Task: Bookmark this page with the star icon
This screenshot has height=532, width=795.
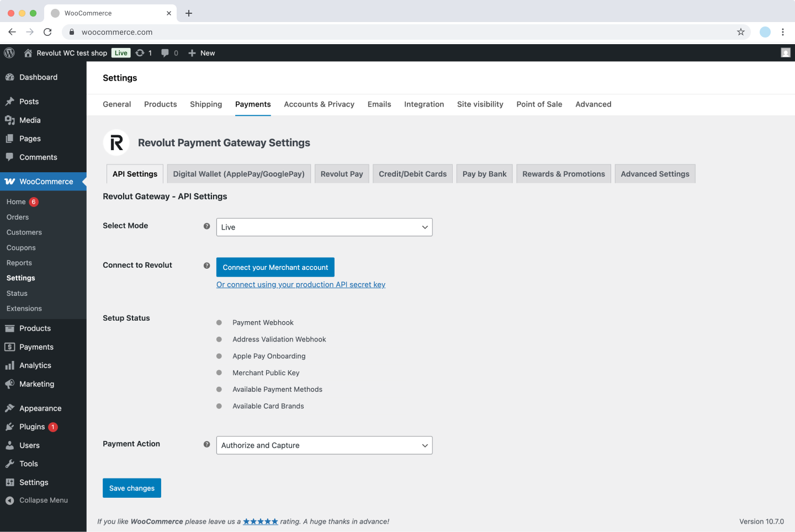Action: click(741, 32)
